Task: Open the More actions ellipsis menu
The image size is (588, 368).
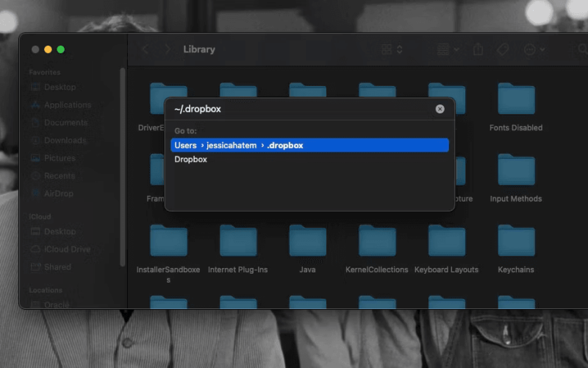Action: tap(534, 49)
